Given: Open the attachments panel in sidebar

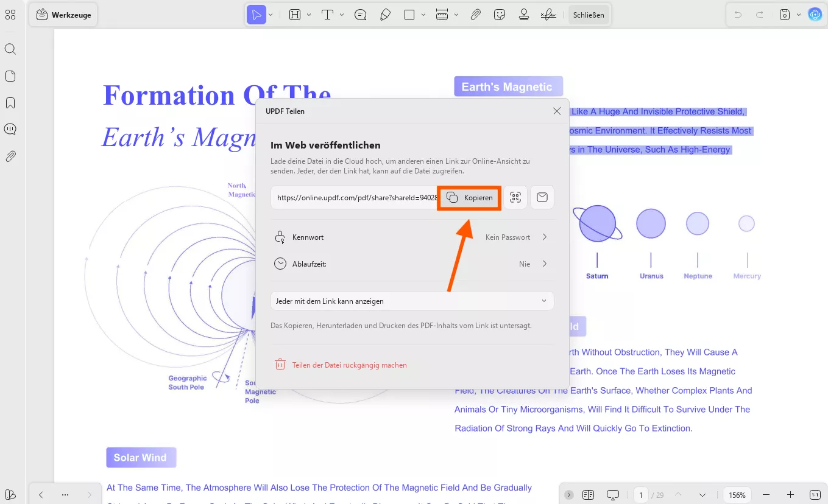Looking at the screenshot, I should click(10, 156).
